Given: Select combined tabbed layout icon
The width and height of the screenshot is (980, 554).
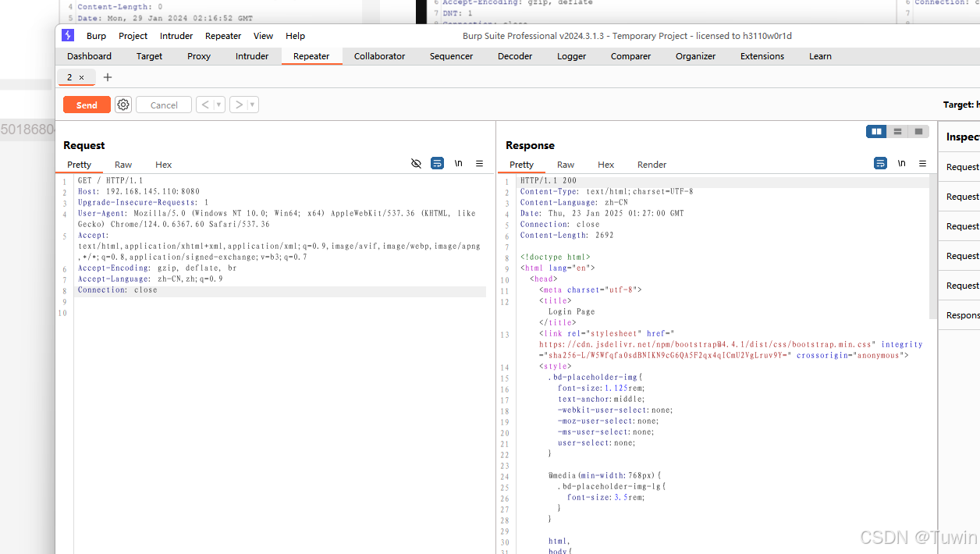Looking at the screenshot, I should [x=919, y=131].
